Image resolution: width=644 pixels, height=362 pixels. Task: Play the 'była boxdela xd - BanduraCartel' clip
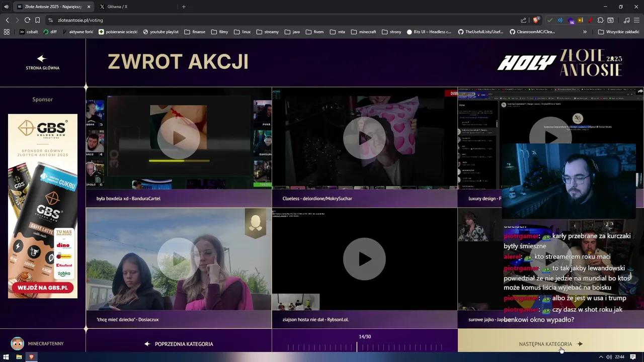click(x=179, y=138)
